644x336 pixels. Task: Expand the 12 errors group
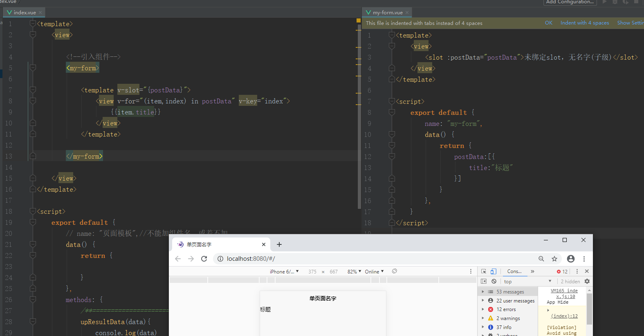point(483,309)
